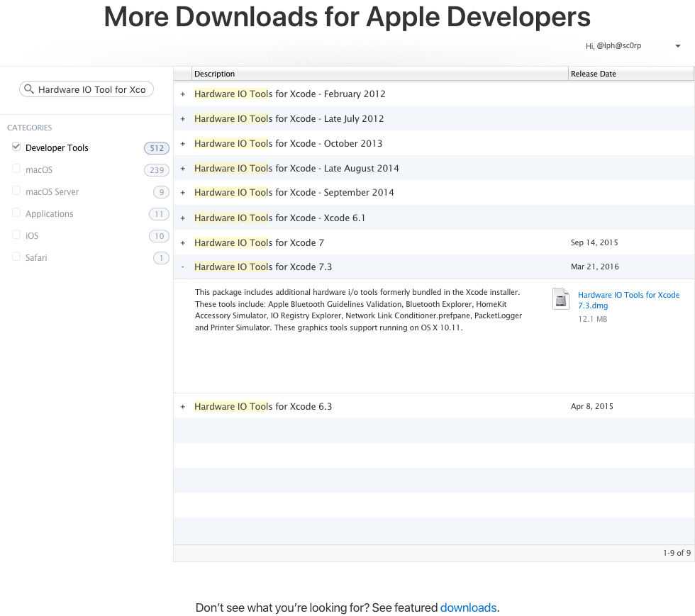This screenshot has width=695, height=616.
Task: Click the search magnifier icon
Action: (29, 89)
